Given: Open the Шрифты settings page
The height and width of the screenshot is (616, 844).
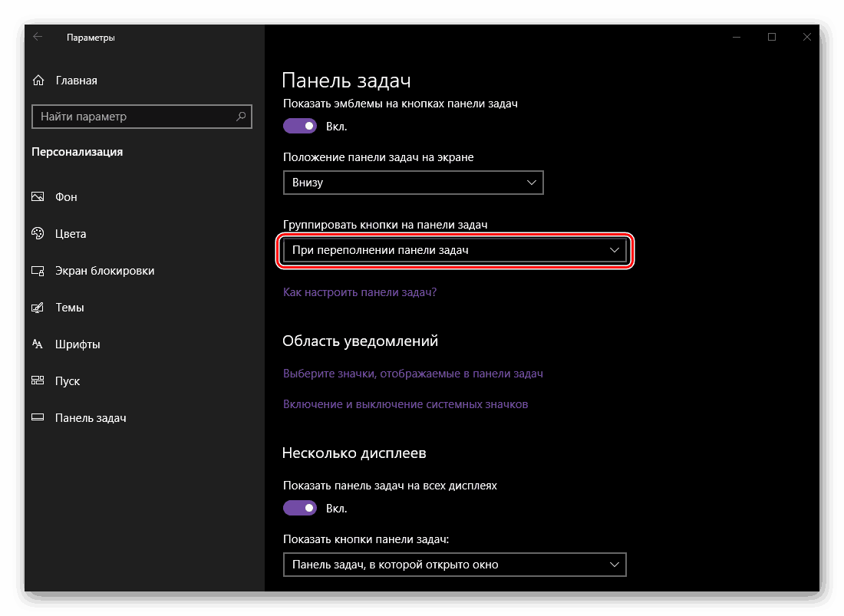Looking at the screenshot, I should pyautogui.click(x=77, y=344).
